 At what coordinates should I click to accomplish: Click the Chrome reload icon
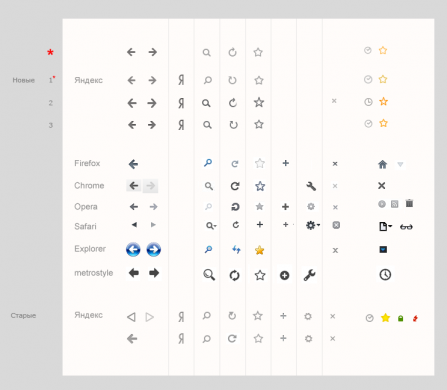(x=235, y=186)
